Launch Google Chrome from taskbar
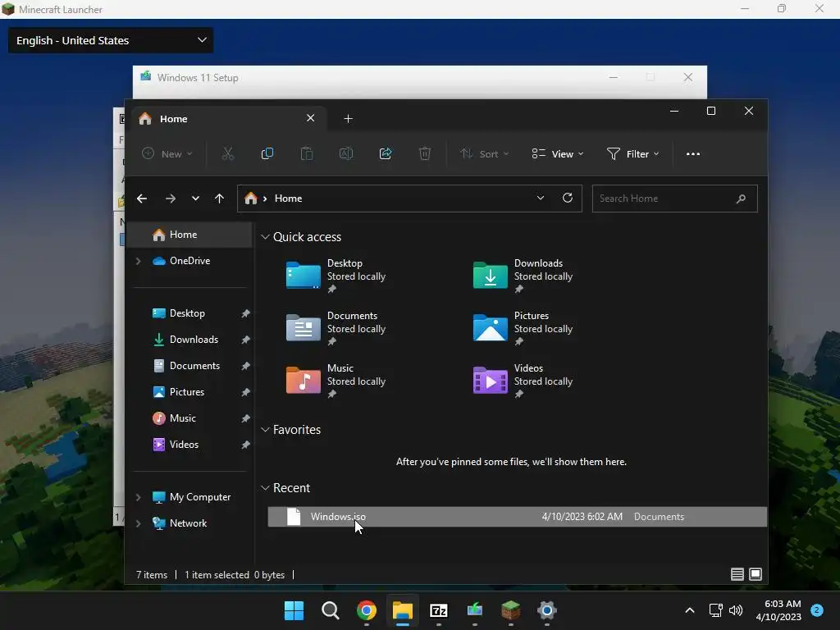The width and height of the screenshot is (840, 630). pos(367,610)
